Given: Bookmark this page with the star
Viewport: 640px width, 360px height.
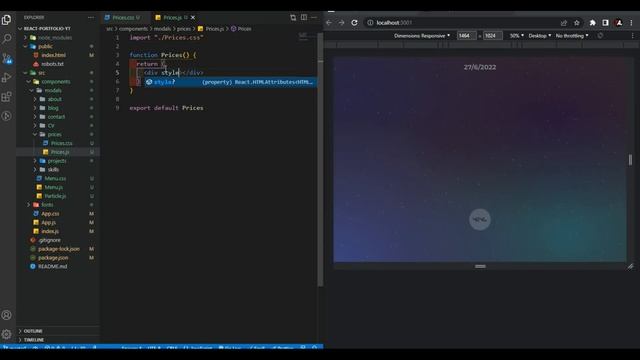Looking at the screenshot, I should 577,23.
